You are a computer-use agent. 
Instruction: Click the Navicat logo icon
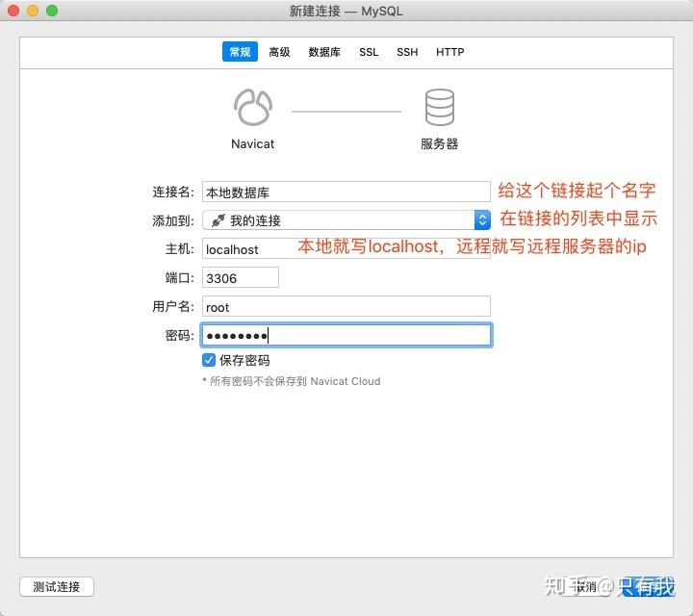(253, 108)
